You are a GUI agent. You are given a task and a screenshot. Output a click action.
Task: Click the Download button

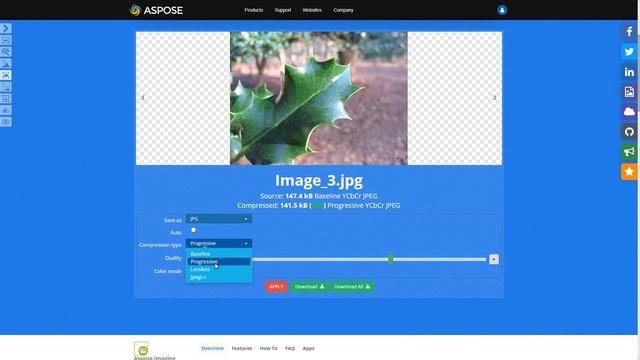click(x=309, y=287)
